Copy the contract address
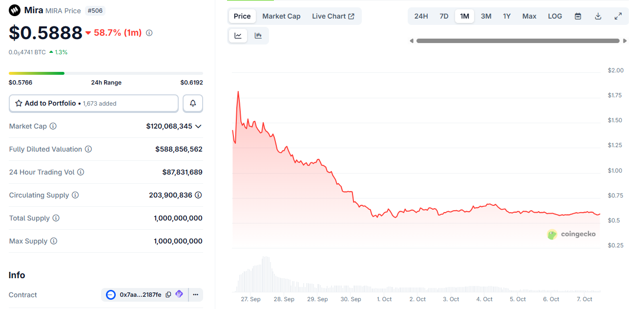This screenshot has height=309, width=644. (x=168, y=295)
